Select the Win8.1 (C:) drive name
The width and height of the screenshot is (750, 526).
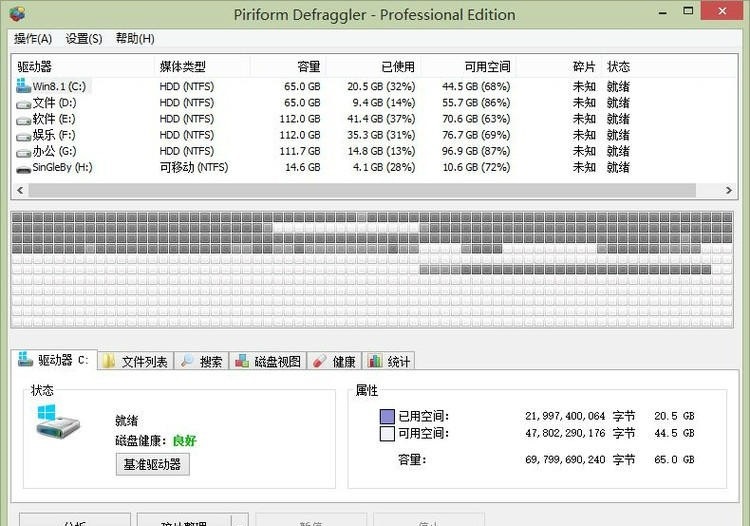(59, 87)
